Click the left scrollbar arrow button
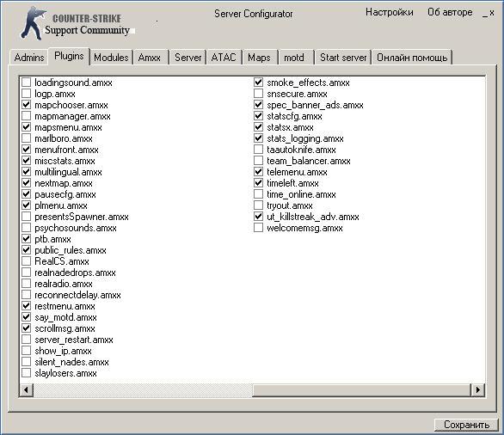The image size is (504, 435). coord(26,390)
